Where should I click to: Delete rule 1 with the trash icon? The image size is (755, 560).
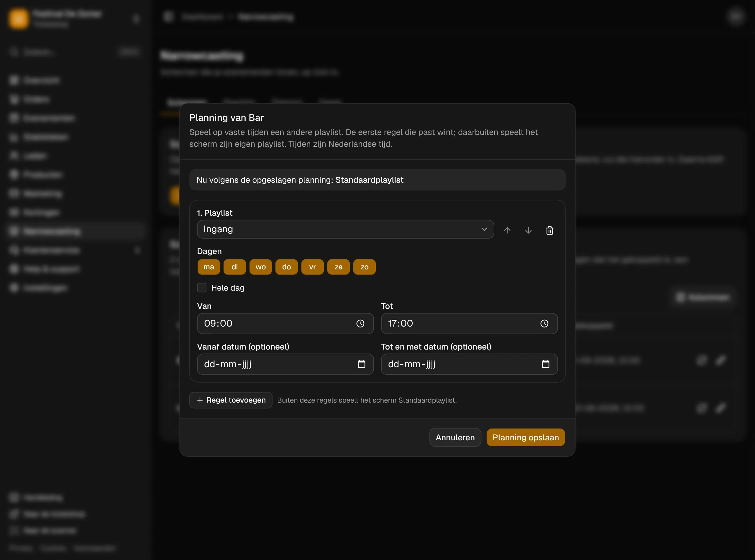coord(549,230)
